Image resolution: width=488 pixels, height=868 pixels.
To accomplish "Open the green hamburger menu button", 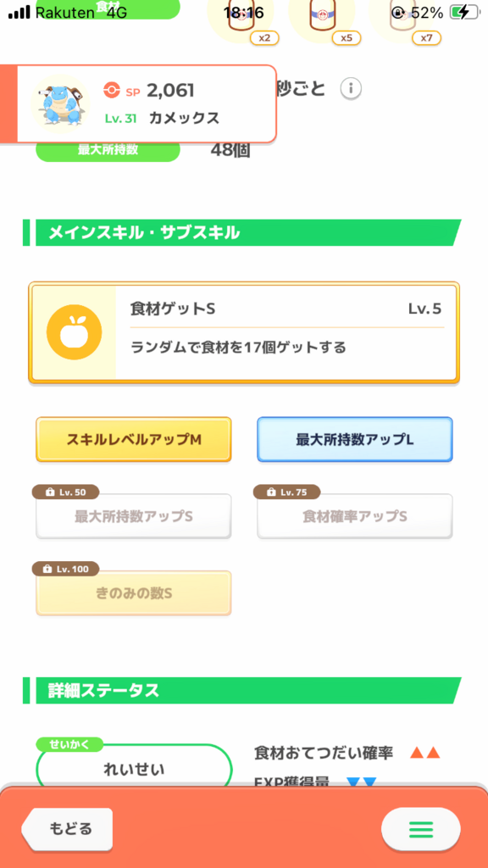I will pyautogui.click(x=420, y=829).
